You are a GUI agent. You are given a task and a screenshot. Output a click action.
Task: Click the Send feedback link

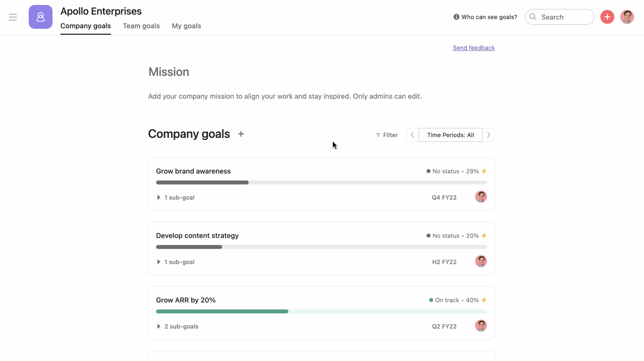pyautogui.click(x=474, y=47)
